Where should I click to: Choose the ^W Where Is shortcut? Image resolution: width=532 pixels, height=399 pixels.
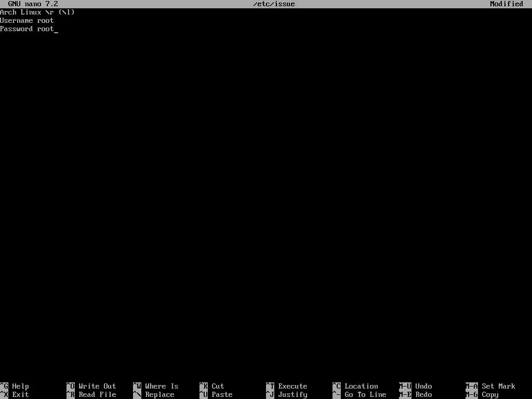coord(156,386)
